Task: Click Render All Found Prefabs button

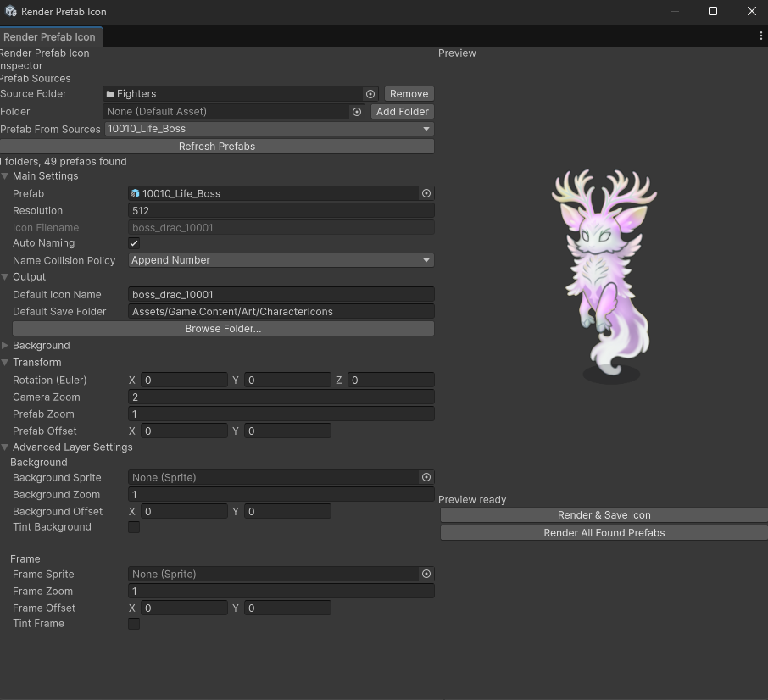Action: coord(604,532)
